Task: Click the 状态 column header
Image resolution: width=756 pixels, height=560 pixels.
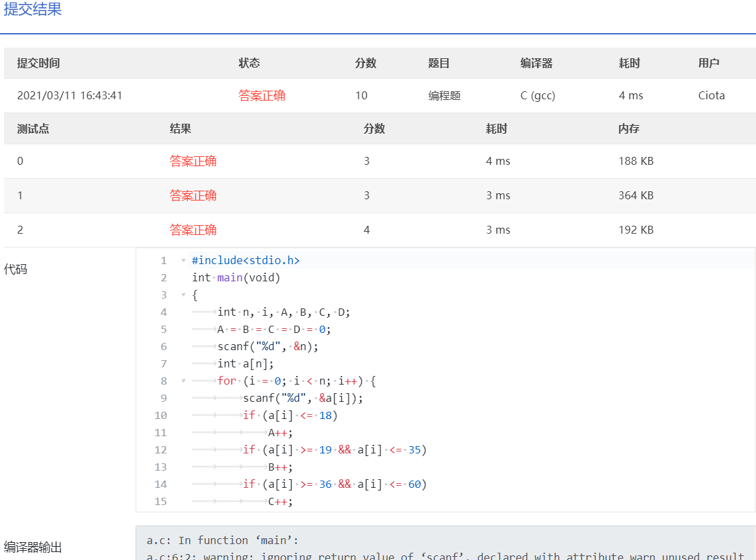Action: coord(249,63)
